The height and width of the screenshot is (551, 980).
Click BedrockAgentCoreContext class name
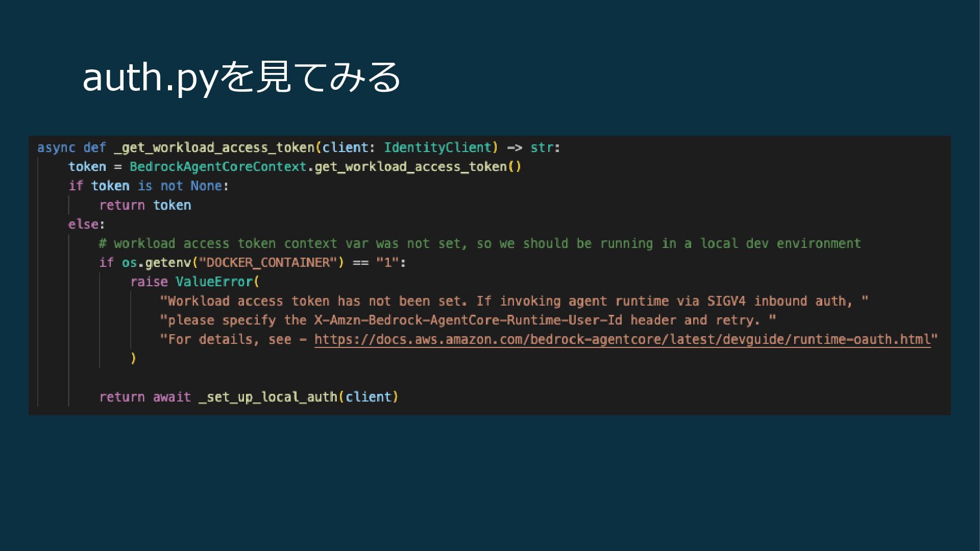click(218, 167)
